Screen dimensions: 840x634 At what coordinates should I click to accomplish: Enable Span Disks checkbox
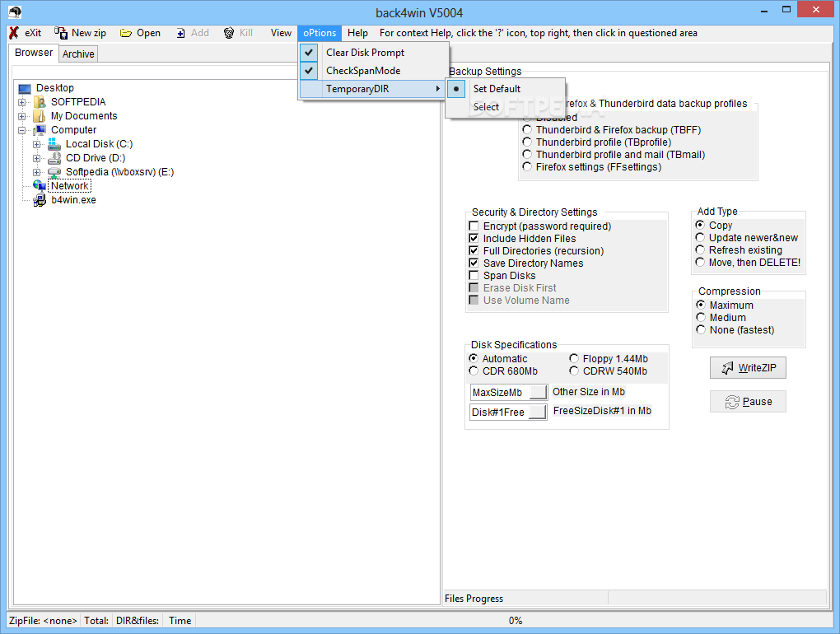coord(474,275)
